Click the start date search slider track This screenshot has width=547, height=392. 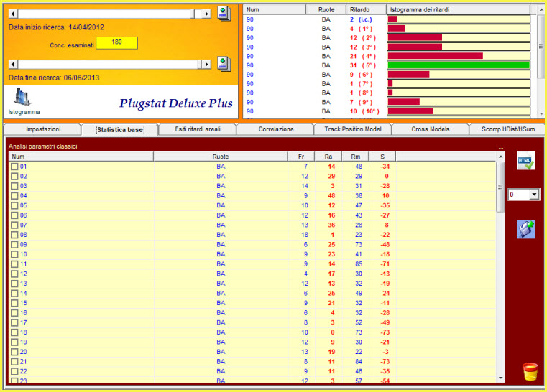click(x=108, y=14)
